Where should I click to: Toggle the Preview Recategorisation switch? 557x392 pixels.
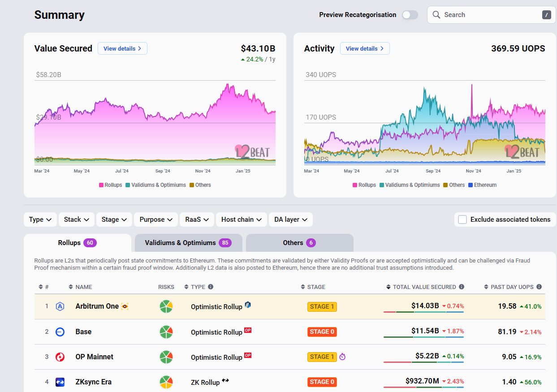[x=410, y=15]
